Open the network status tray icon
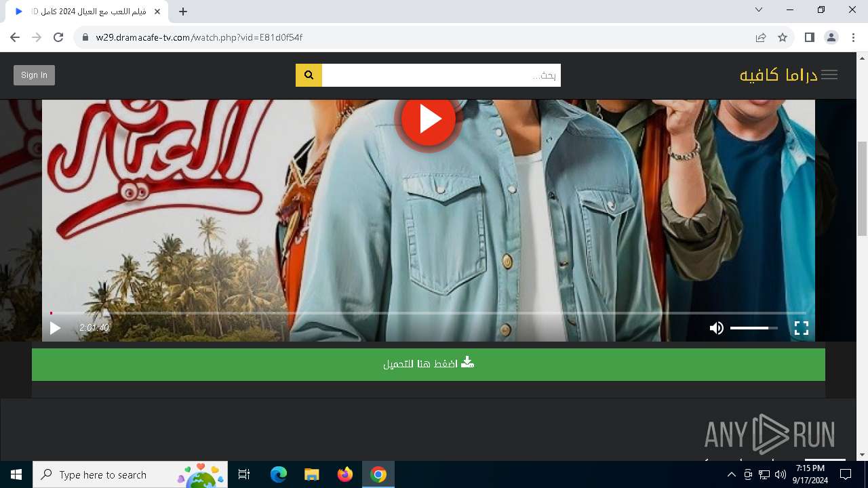This screenshot has width=868, height=488. tap(764, 474)
